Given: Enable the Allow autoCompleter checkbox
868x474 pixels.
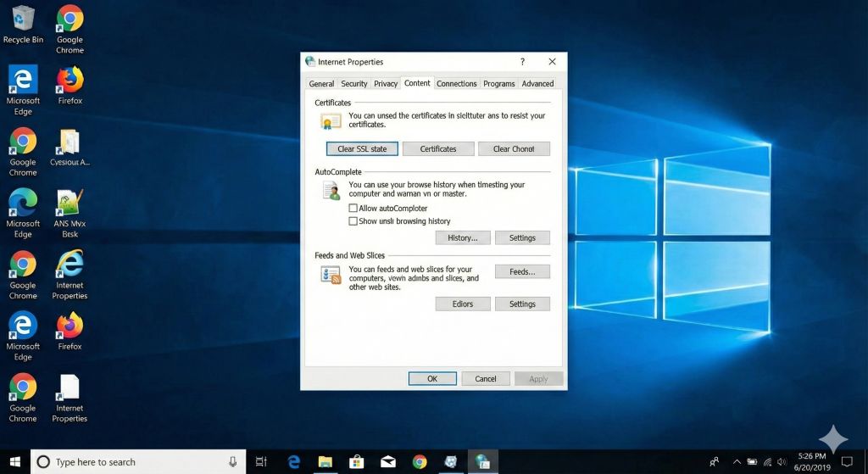Looking at the screenshot, I should pos(353,209).
